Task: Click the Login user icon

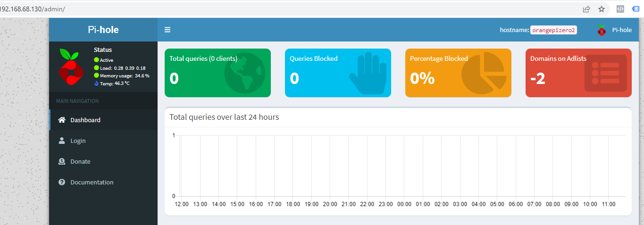Action: click(62, 141)
